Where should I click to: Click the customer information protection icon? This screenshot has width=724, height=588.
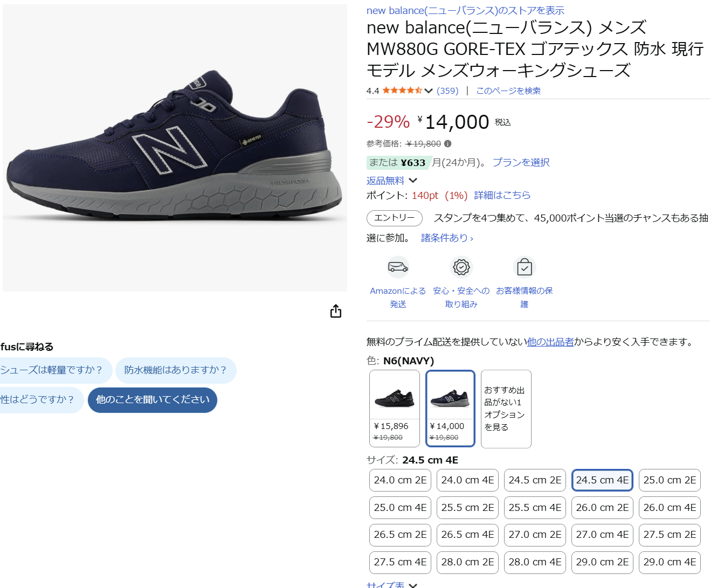pos(525,267)
